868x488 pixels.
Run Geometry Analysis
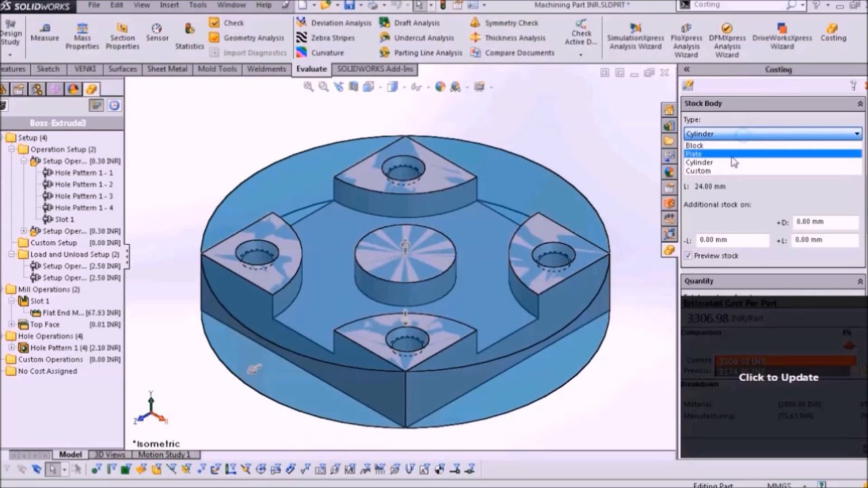click(x=247, y=38)
